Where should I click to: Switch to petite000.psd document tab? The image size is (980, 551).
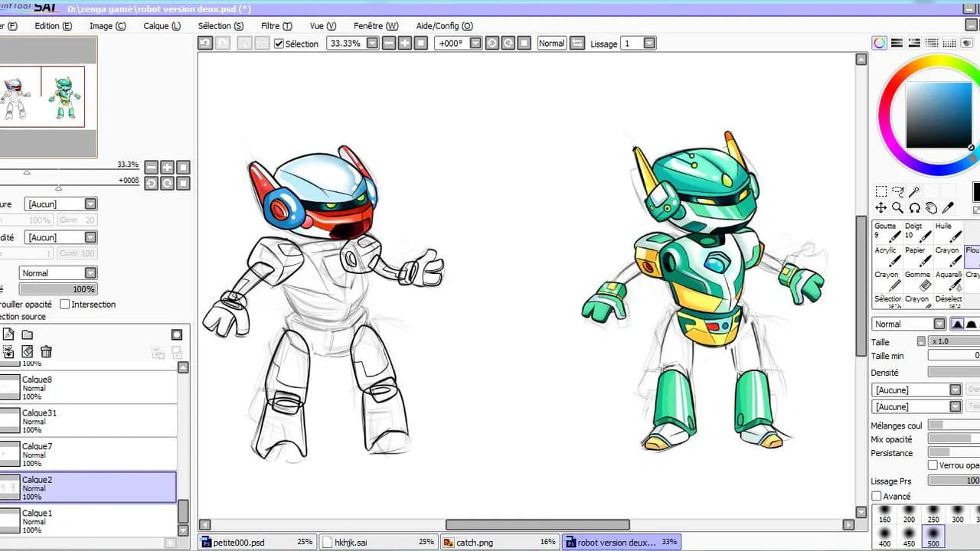point(257,542)
